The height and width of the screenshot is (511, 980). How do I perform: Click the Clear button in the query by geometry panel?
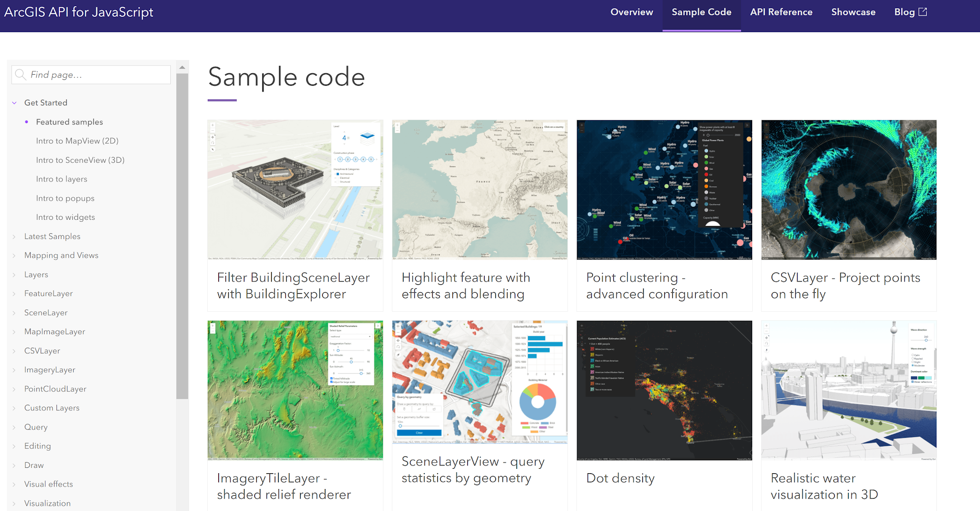(419, 432)
